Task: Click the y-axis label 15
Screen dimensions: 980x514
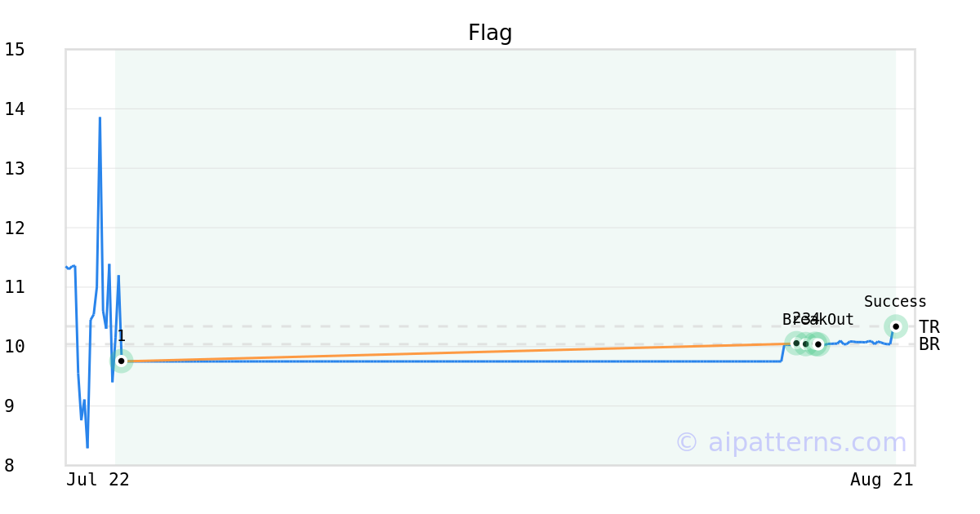Action: click(x=15, y=50)
